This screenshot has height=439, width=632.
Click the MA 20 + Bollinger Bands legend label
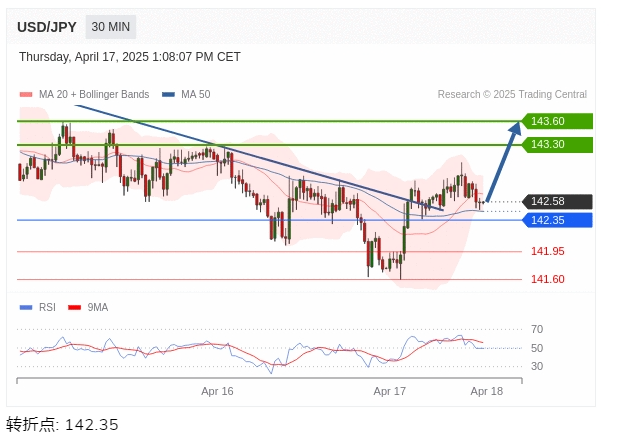[94, 94]
